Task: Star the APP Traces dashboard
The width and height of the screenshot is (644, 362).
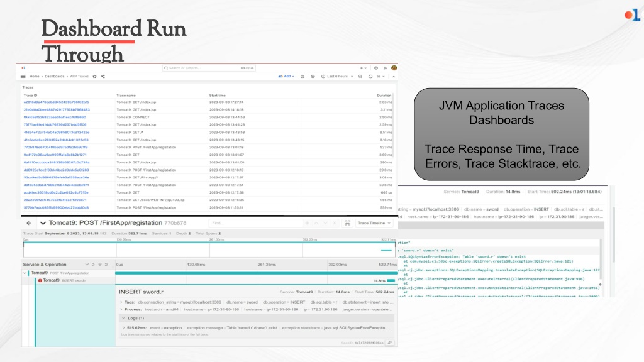Action: (x=94, y=76)
